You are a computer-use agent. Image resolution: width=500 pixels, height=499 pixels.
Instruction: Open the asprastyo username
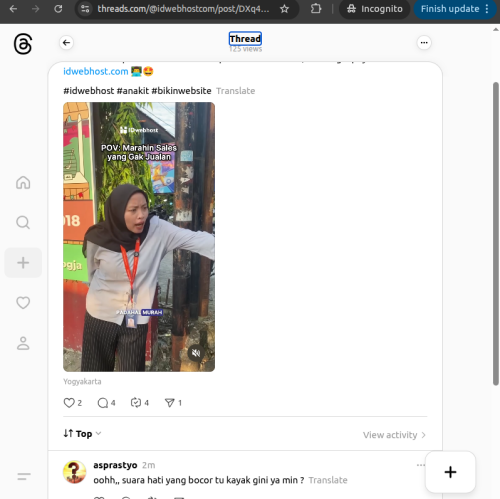pyautogui.click(x=115, y=465)
